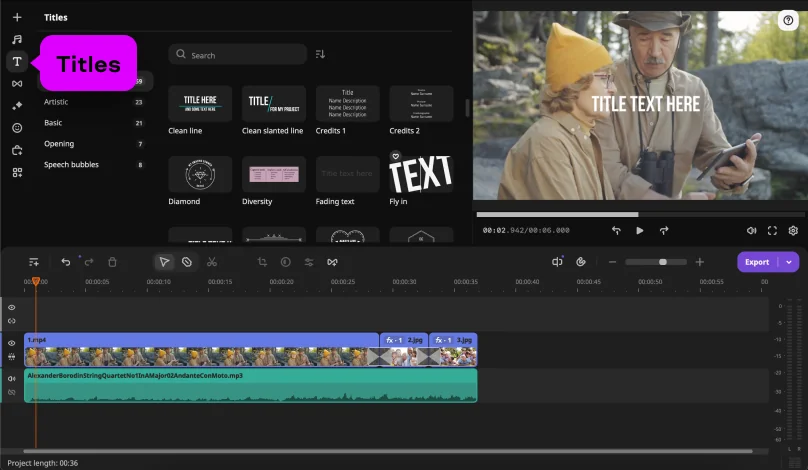Open the sort order menu beside search
808x470 pixels.
[x=320, y=54]
